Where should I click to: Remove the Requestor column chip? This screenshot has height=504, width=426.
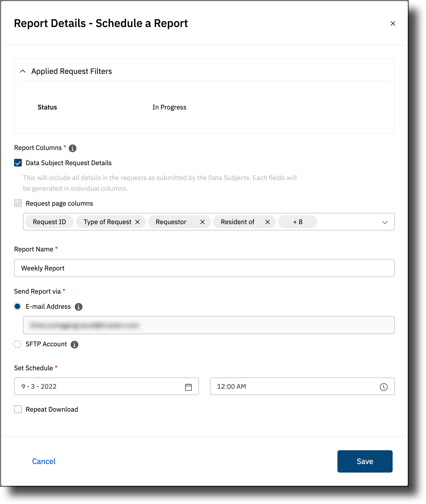[x=203, y=222]
